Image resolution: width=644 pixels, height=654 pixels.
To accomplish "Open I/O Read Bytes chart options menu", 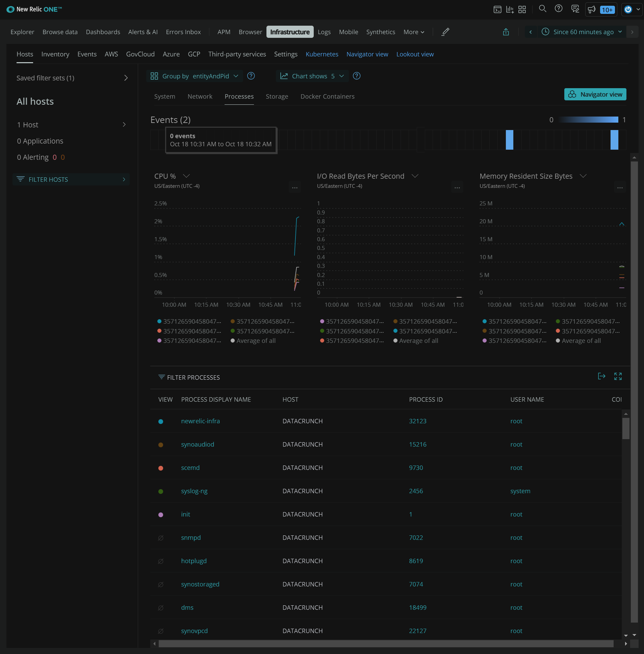I will coord(457,187).
